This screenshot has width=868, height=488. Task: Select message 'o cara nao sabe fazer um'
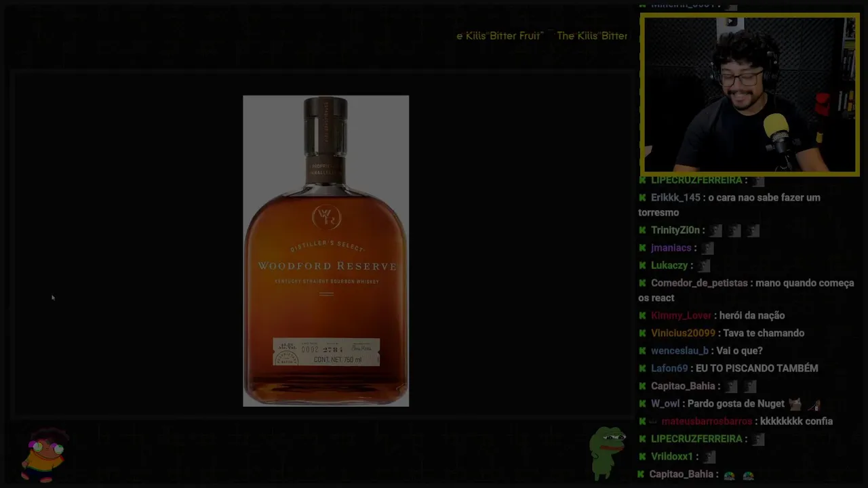point(766,198)
